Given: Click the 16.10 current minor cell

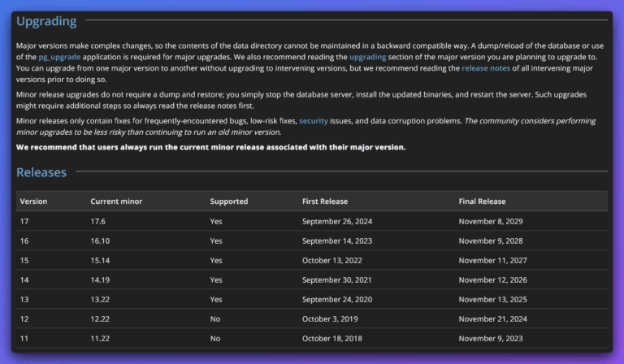Looking at the screenshot, I should pos(100,240).
